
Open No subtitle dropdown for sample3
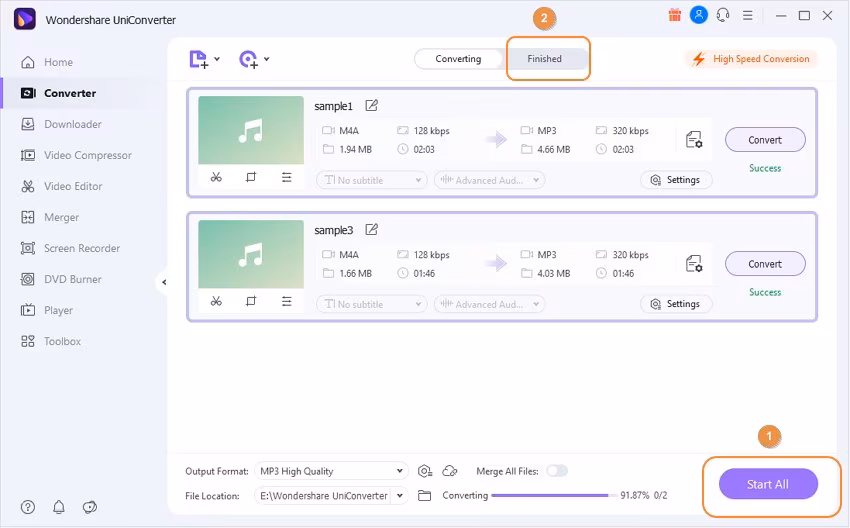tap(372, 304)
